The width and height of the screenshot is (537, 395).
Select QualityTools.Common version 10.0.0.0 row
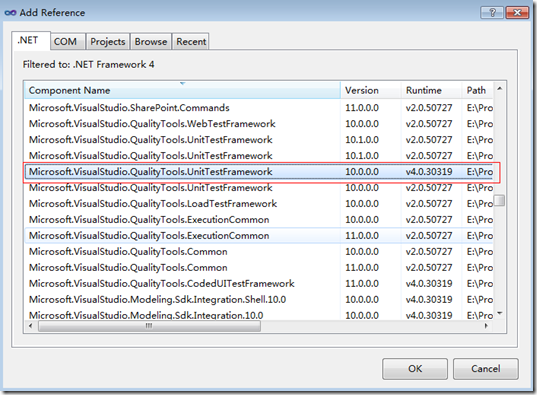pos(259,251)
